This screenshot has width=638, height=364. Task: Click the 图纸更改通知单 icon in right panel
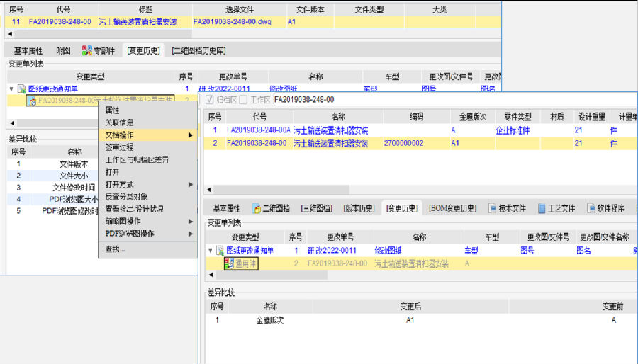pos(220,251)
